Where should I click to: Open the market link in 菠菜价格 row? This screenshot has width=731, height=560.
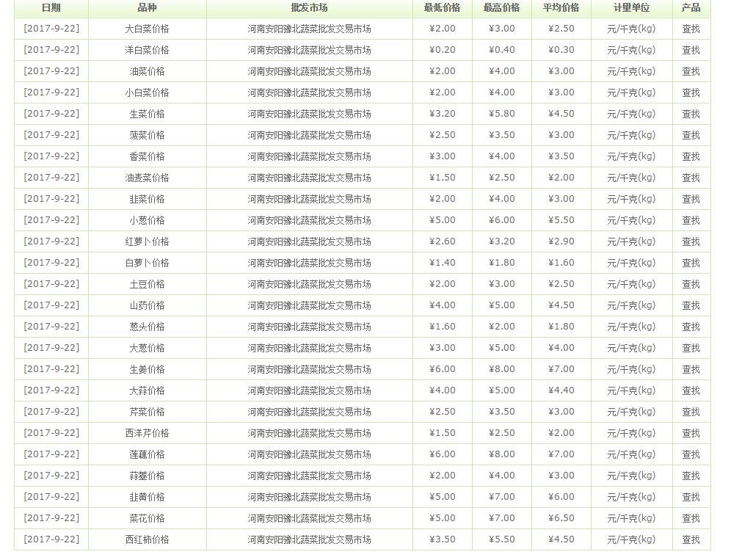coord(309,135)
